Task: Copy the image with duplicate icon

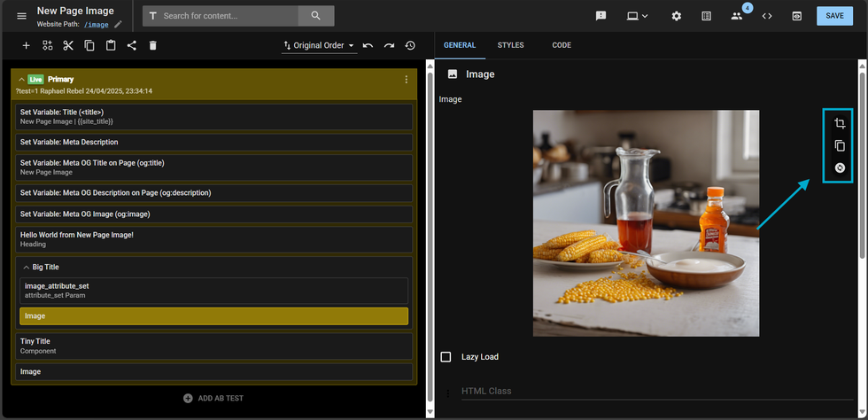Action: click(840, 145)
